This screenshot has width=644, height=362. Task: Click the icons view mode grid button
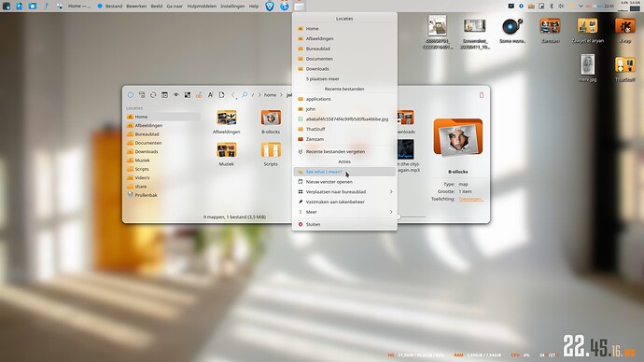188,95
